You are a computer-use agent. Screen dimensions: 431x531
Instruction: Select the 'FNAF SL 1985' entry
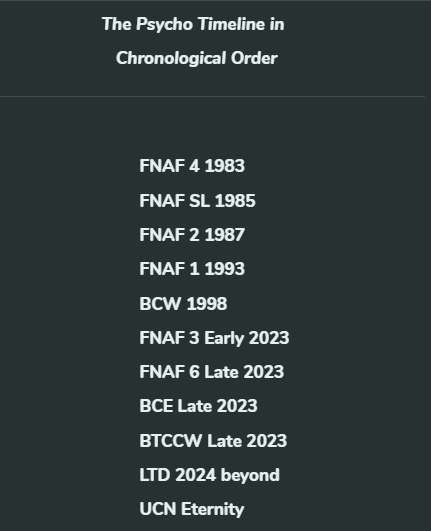coord(197,200)
